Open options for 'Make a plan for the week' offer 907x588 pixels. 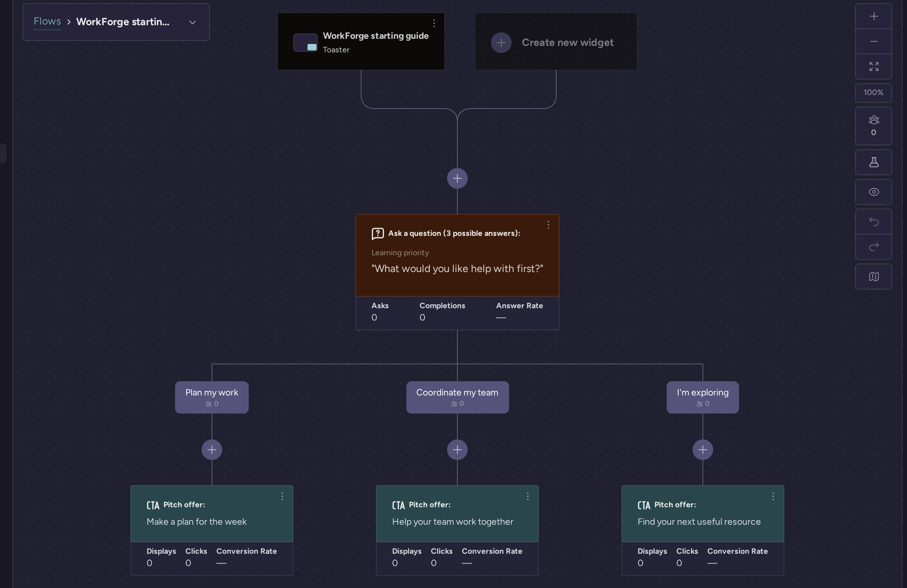click(x=282, y=496)
